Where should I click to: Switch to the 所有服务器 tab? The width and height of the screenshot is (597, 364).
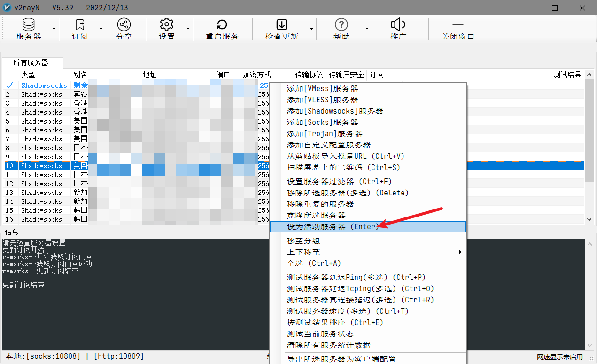coord(31,62)
